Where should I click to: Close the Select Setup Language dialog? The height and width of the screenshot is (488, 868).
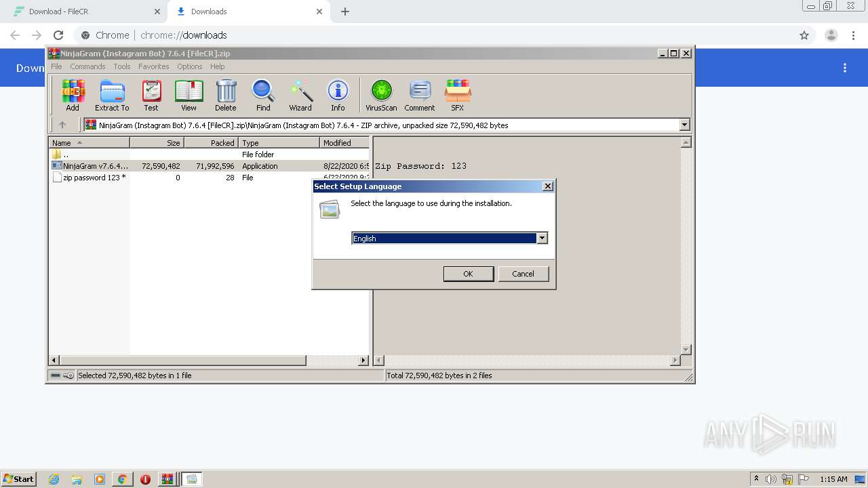pos(548,186)
